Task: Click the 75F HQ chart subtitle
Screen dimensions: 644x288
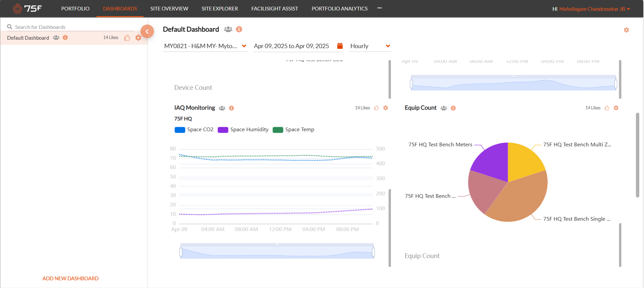Action: (x=183, y=119)
